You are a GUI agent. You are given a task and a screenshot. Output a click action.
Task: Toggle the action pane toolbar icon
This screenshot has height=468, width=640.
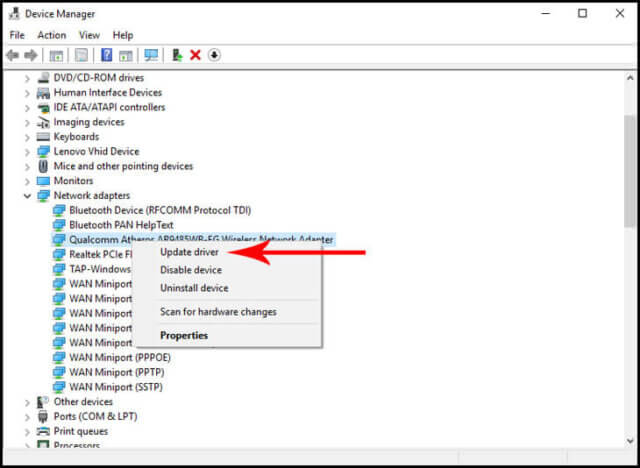pos(126,55)
